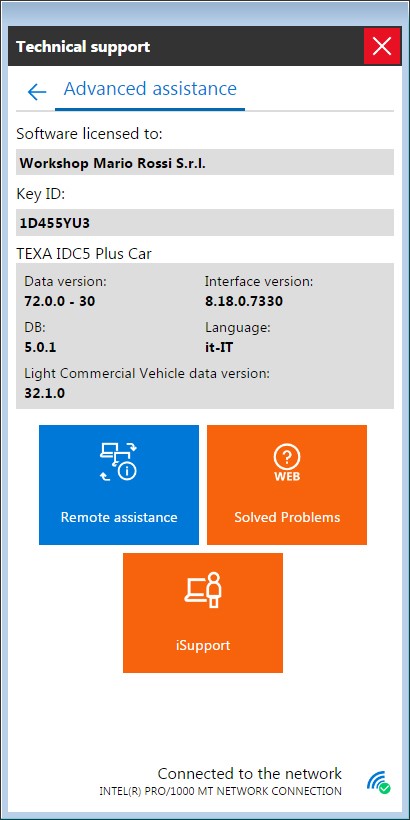
Task: Check the network connection status icon
Action: (379, 781)
